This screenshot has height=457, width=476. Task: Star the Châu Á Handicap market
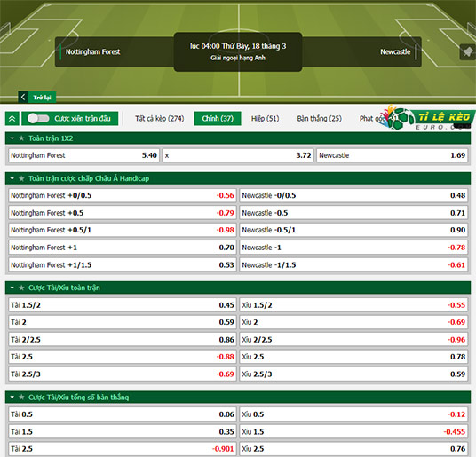[21, 178]
